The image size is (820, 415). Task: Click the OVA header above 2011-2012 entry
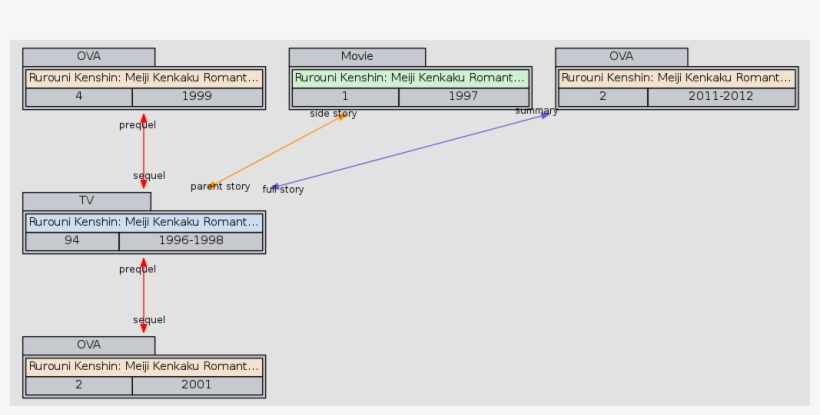621,56
